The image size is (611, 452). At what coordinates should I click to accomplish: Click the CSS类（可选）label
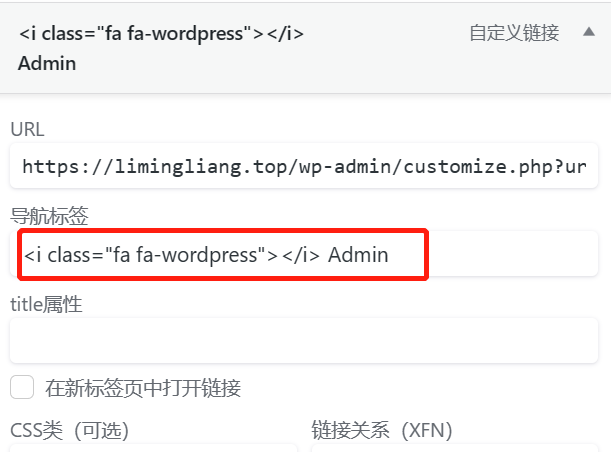[x=69, y=431]
